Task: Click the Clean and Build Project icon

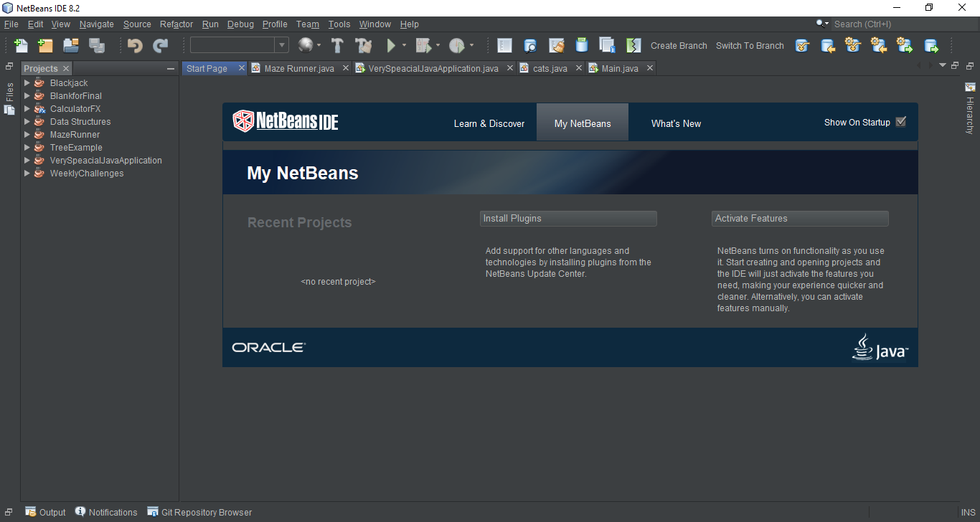Action: point(364,44)
